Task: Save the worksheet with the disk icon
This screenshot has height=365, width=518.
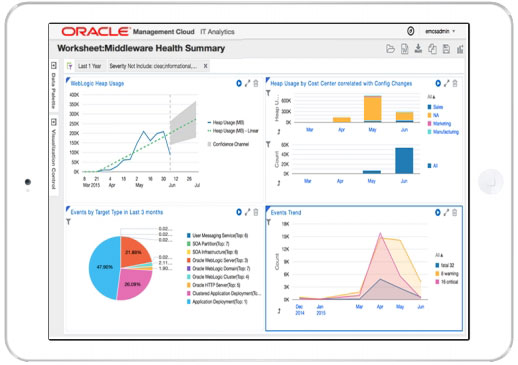Action: (446, 49)
